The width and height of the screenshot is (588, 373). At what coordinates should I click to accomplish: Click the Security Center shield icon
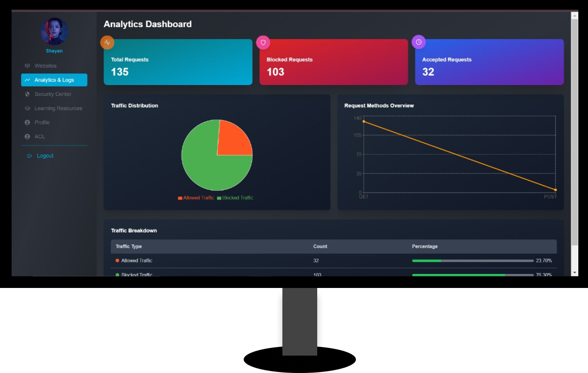tap(27, 94)
